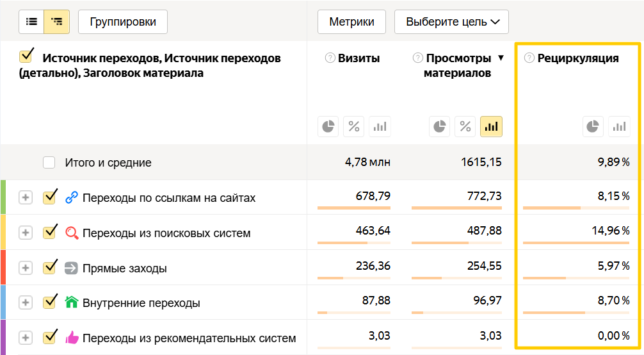This screenshot has width=644, height=355.
Task: Click pie chart icon under Рециркуляция
Action: click(x=593, y=126)
